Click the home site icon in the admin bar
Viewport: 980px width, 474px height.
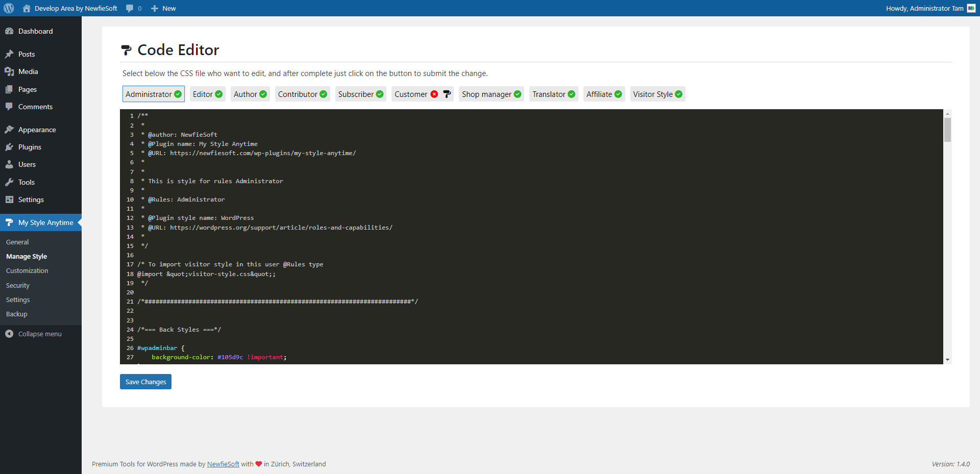(x=27, y=8)
